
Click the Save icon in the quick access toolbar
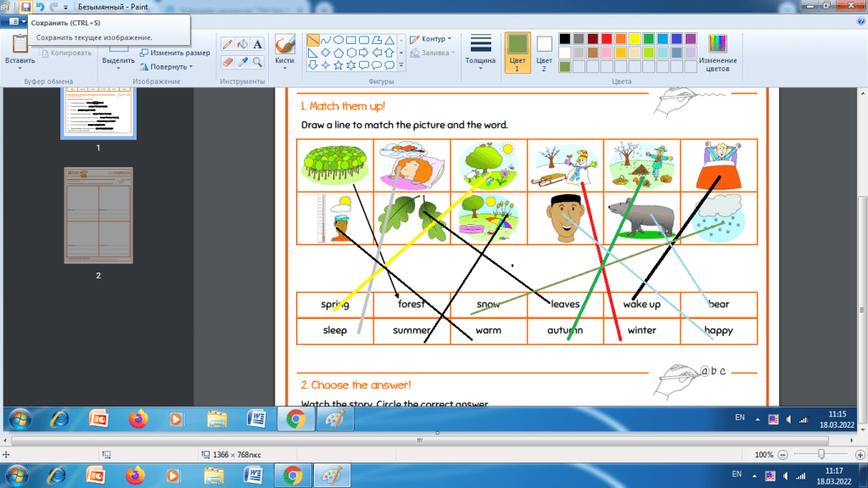pyautogui.click(x=25, y=6)
